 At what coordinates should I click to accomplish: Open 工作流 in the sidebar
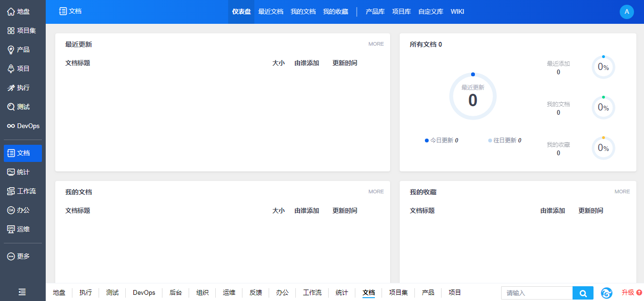pyautogui.click(x=22, y=191)
